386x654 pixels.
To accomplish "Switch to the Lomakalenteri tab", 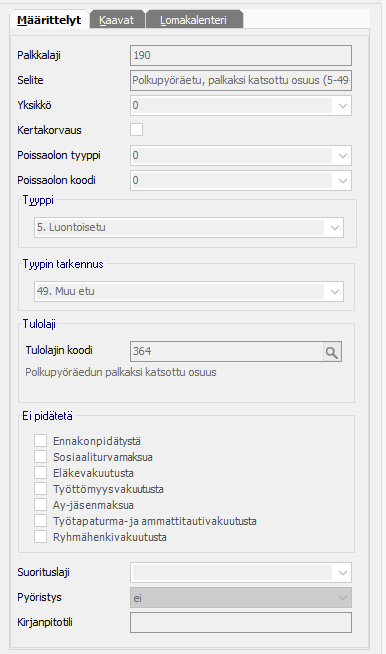I will (194, 20).
